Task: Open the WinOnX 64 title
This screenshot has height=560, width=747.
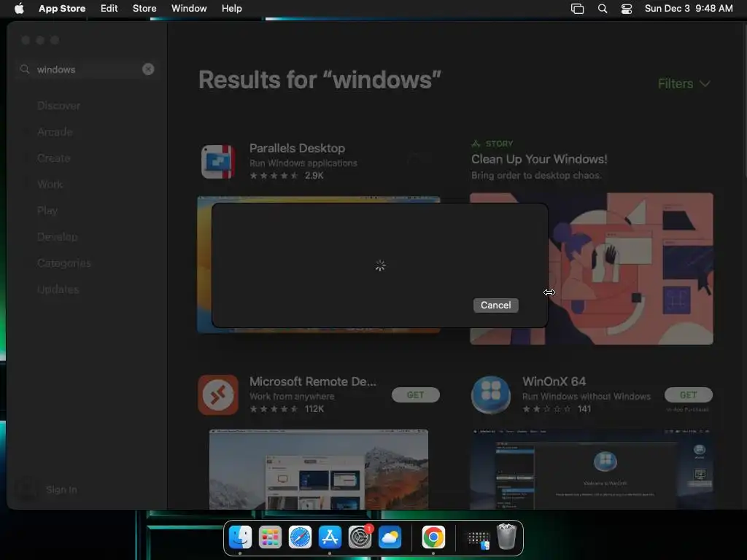Action: tap(554, 381)
